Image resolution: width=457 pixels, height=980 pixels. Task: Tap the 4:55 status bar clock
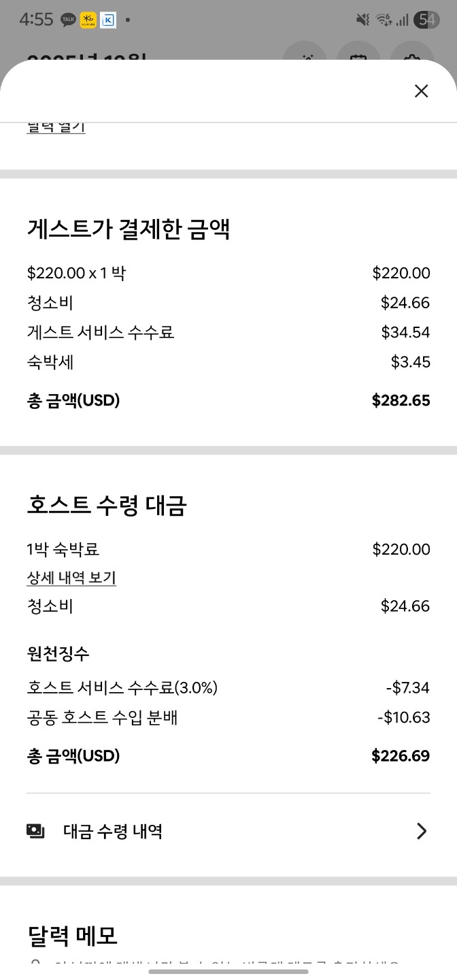click(x=36, y=20)
